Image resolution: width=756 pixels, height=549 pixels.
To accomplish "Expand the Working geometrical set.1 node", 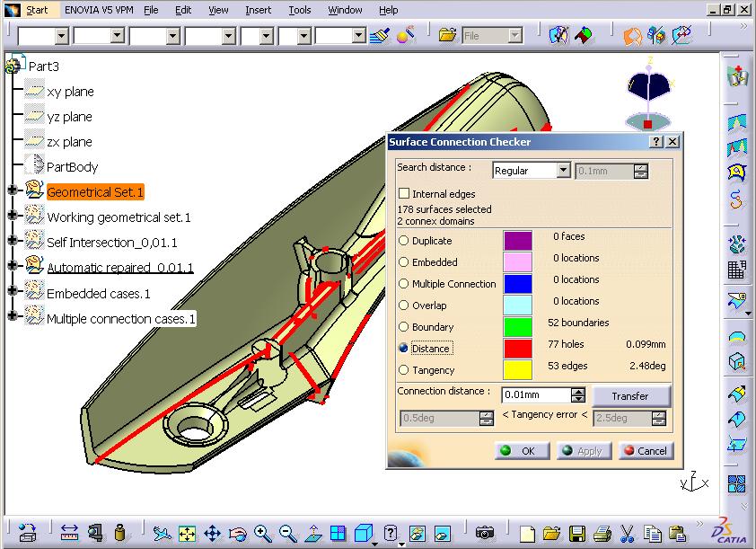I will pos(13,215).
